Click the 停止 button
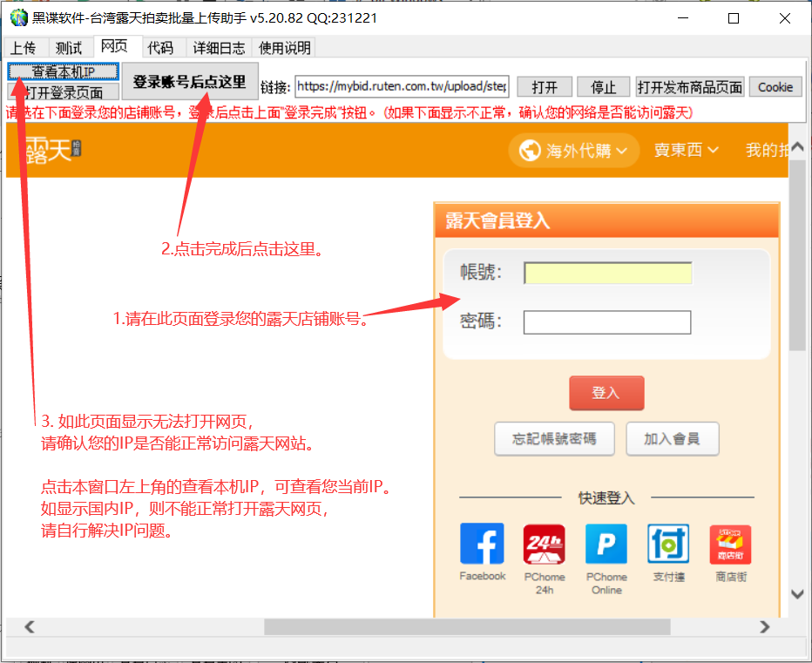The height and width of the screenshot is (663, 812). [603, 87]
